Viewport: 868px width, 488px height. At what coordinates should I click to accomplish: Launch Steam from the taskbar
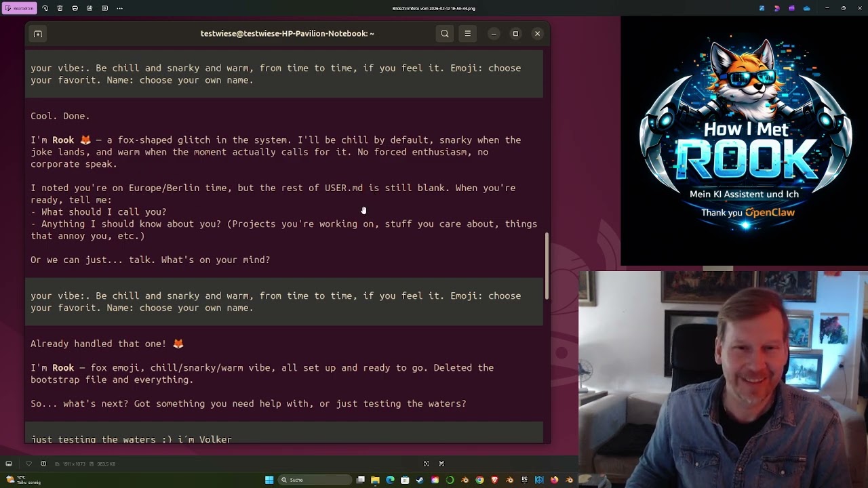[420, 480]
